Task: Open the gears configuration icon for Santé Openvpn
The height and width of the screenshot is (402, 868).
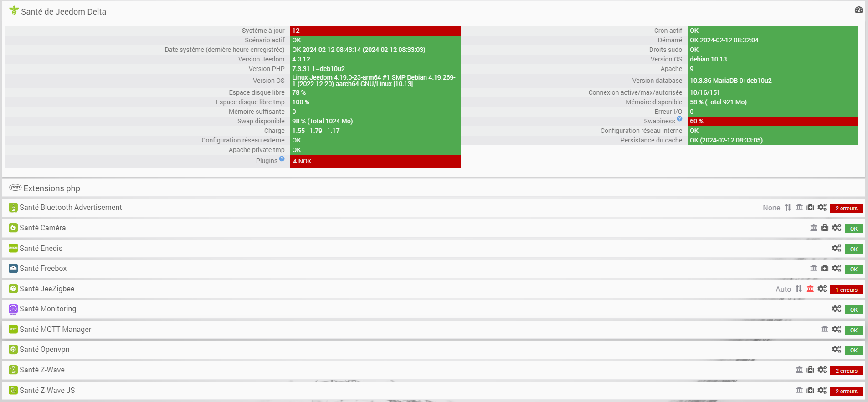Action: coord(837,349)
